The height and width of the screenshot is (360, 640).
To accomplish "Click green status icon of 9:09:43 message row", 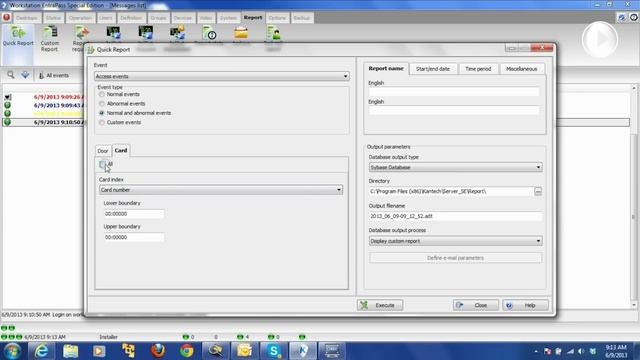I will click(x=7, y=105).
